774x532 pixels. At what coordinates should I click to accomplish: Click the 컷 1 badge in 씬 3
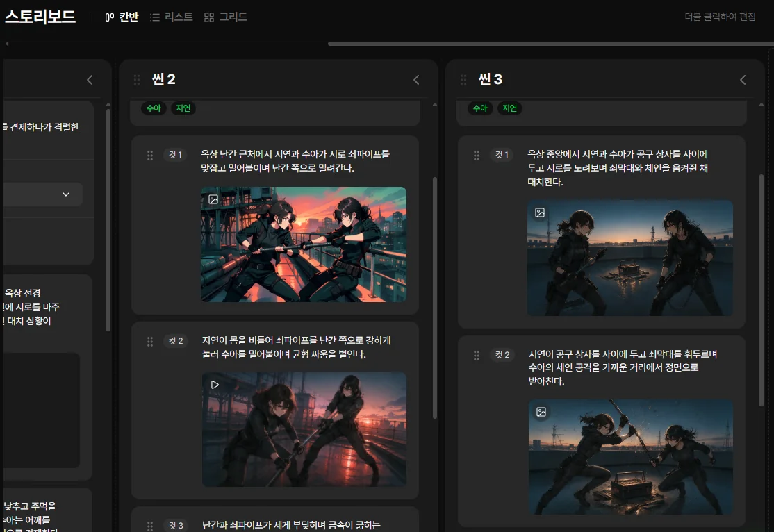[502, 155]
